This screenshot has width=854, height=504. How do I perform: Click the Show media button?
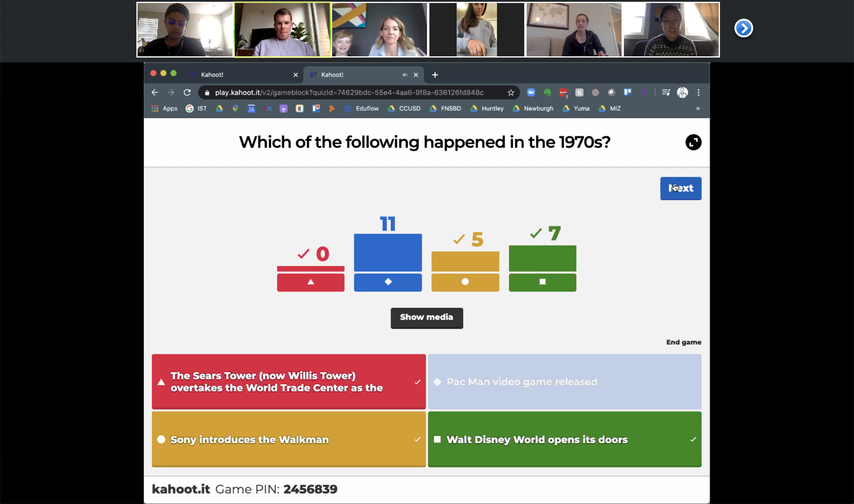[427, 318]
